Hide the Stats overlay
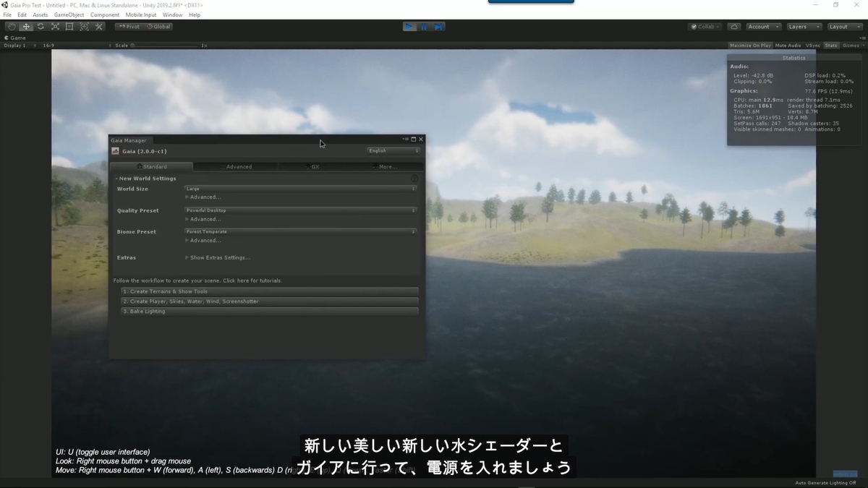The height and width of the screenshot is (488, 868). [x=831, y=46]
